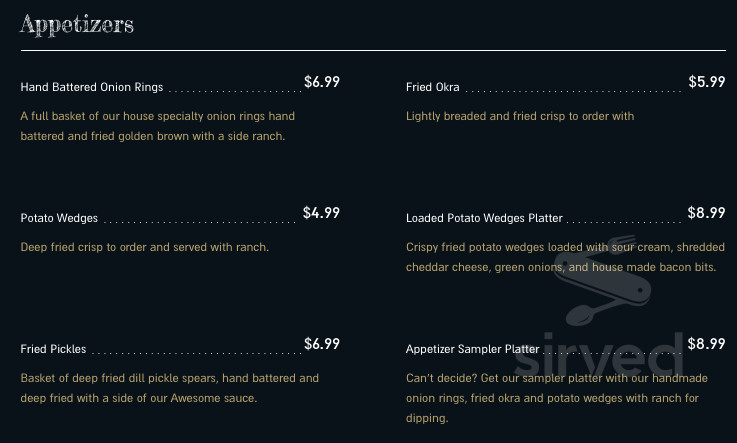Viewport: 737px width, 443px height.
Task: Click the Appetizers section heading
Action: click(77, 24)
